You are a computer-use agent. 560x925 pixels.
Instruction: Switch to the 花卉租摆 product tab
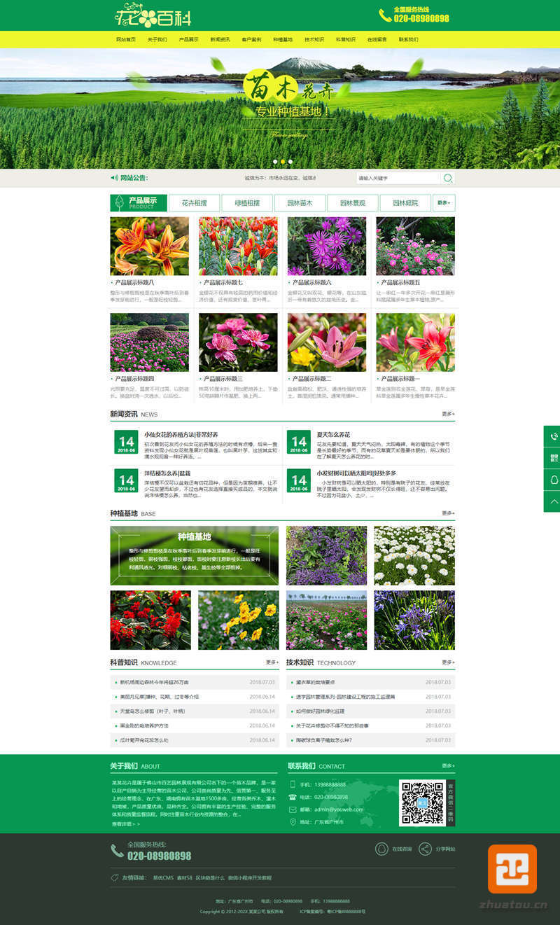coord(195,203)
